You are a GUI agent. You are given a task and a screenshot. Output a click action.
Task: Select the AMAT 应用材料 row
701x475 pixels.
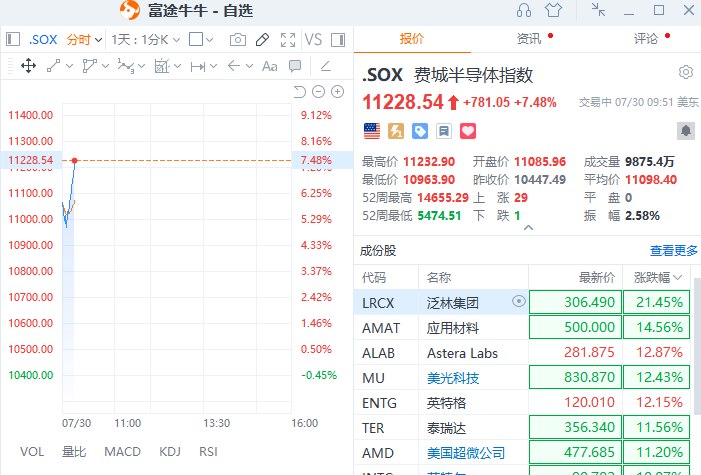[x=522, y=327]
